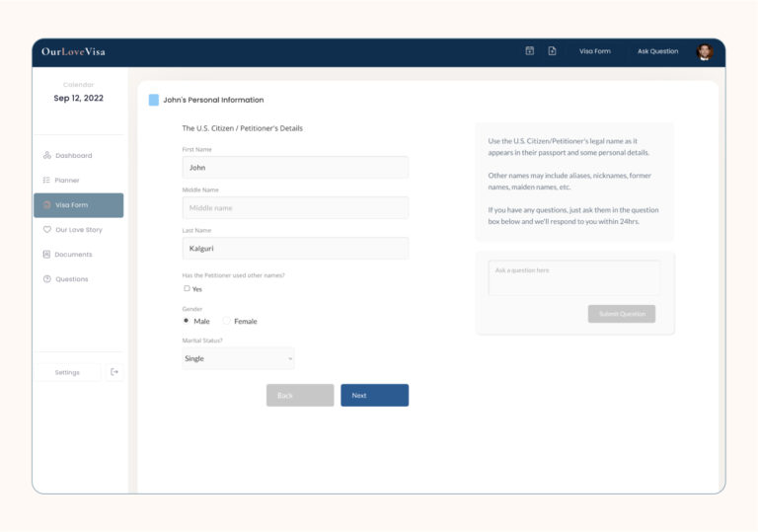The width and height of the screenshot is (758, 532).
Task: Open Our Love Story heart item
Action: pyautogui.click(x=78, y=230)
